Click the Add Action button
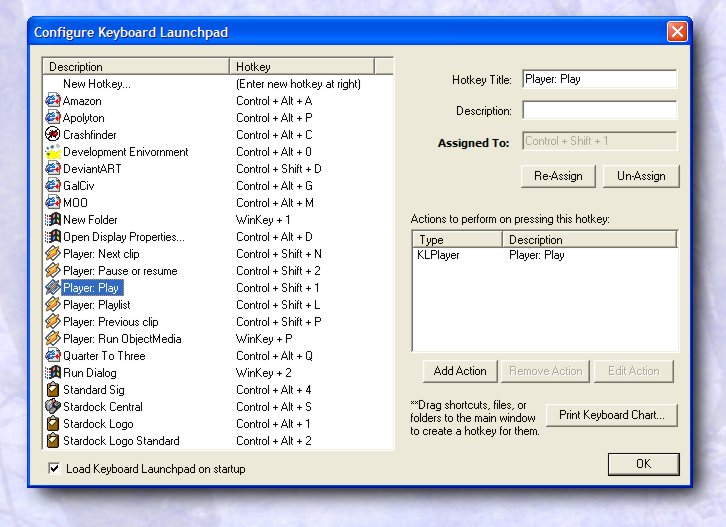 click(x=460, y=371)
